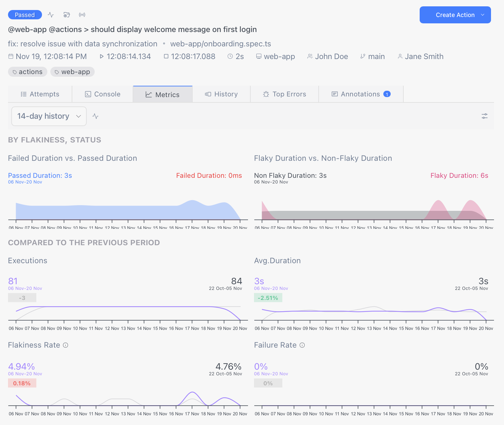Open the metrics filter sliders icon
Screen dimensions: 504x425
click(x=484, y=116)
